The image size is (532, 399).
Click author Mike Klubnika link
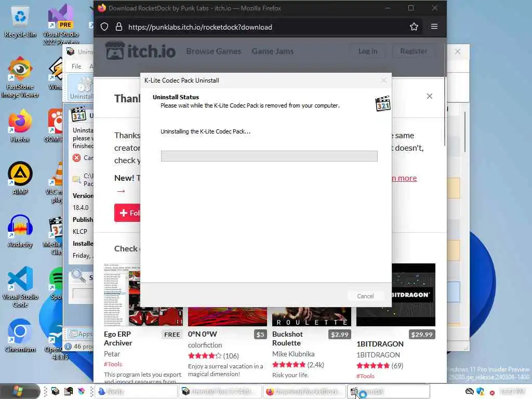(293, 354)
